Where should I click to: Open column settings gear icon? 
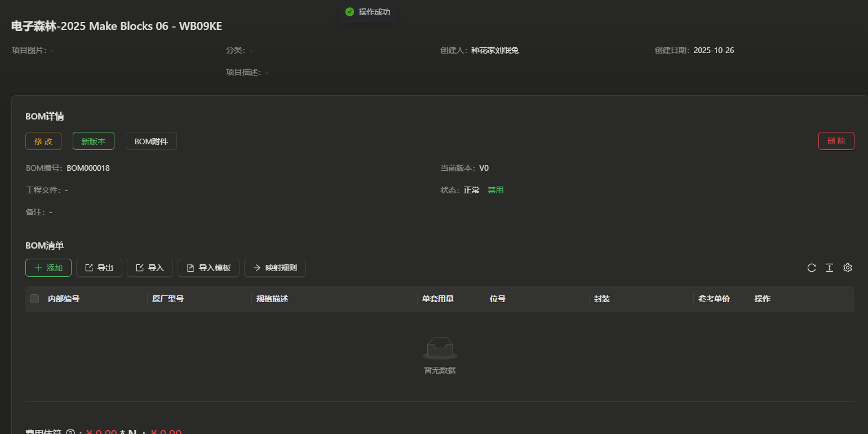click(x=848, y=268)
